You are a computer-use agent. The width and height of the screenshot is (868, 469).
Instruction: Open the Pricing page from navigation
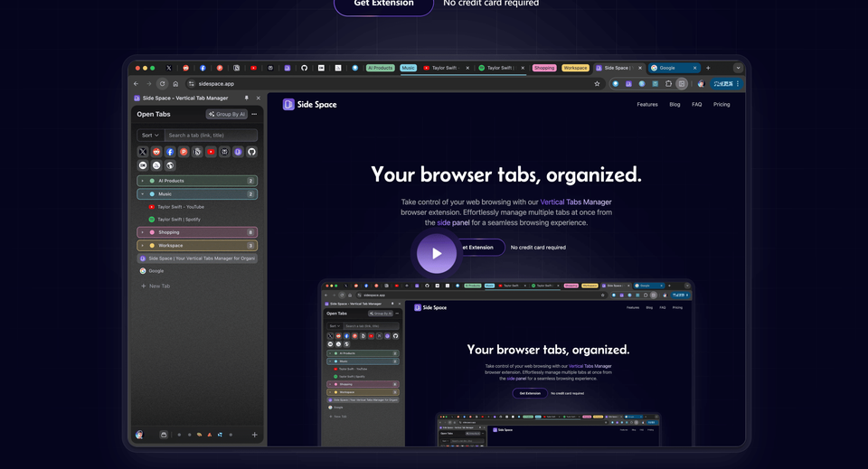click(721, 105)
